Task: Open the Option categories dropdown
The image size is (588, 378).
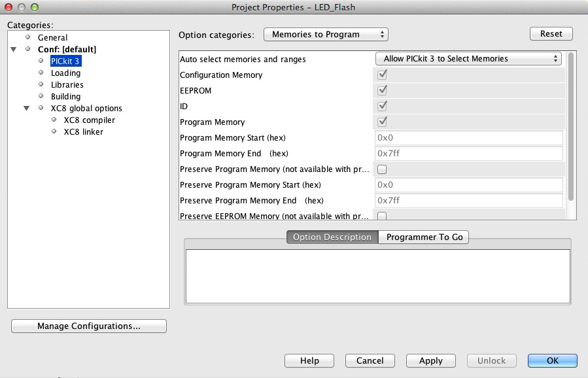Action: click(326, 34)
